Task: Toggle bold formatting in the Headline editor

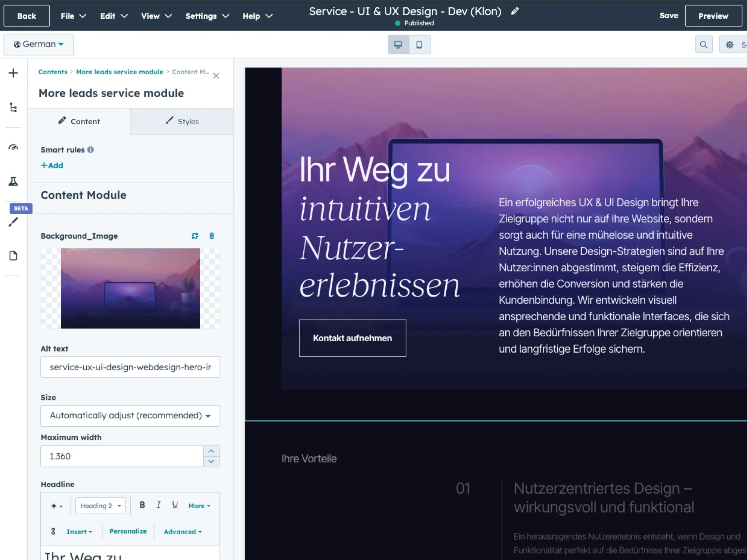Action: 142,505
